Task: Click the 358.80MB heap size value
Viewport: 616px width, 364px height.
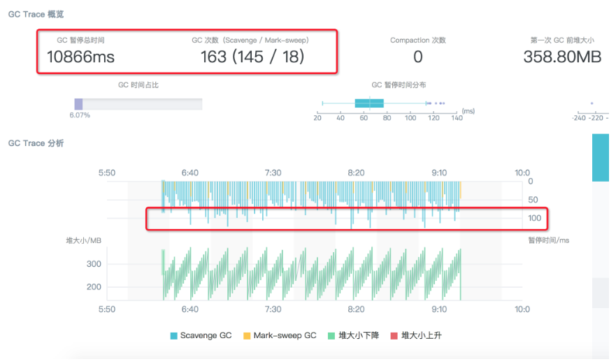Action: [562, 57]
